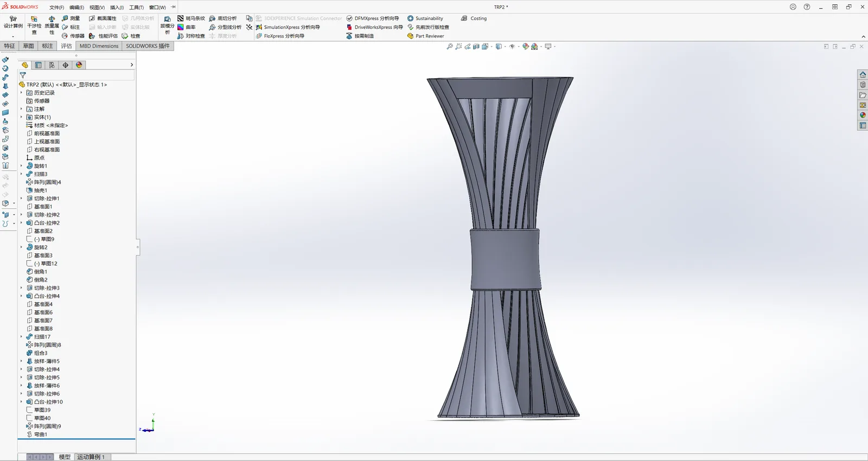
Task: Expand the 切除-拉伸1 feature node
Action: [x=22, y=199]
